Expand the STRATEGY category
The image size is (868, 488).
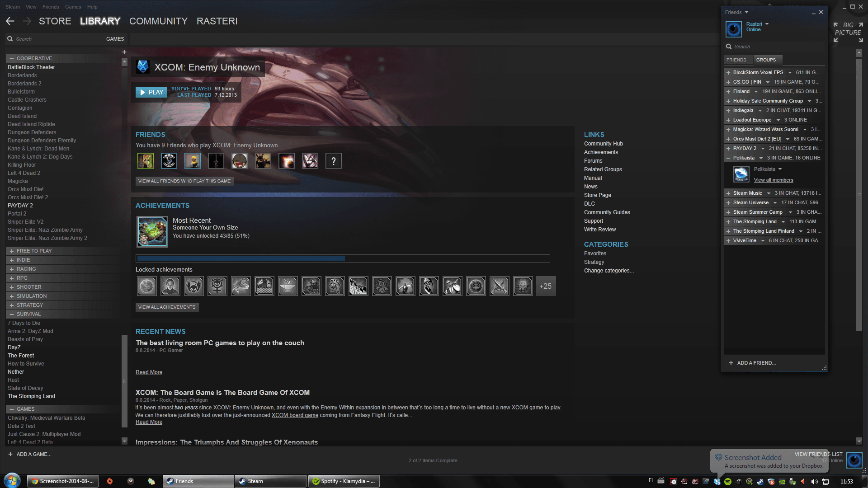pos(12,305)
